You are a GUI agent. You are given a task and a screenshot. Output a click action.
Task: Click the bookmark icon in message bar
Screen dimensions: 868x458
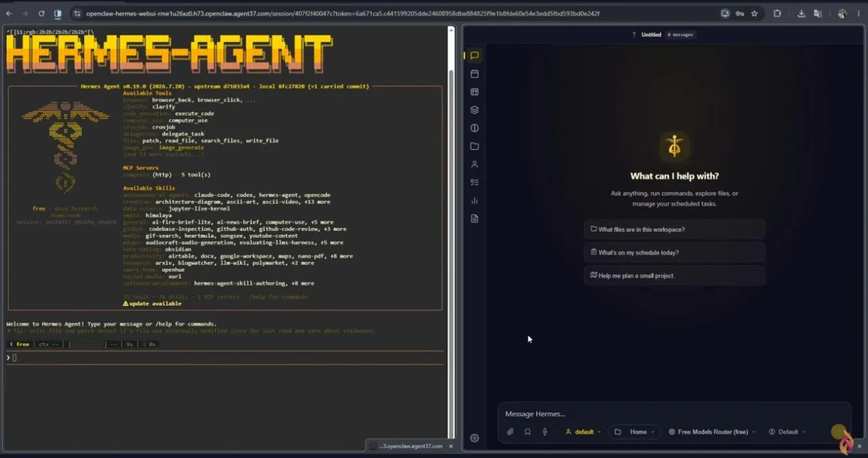[528, 432]
